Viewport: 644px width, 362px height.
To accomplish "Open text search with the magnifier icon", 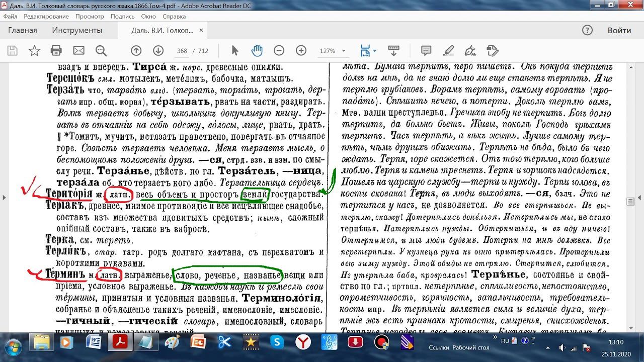I will [x=101, y=51].
